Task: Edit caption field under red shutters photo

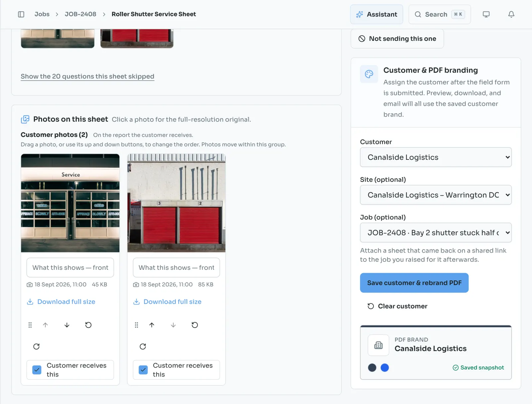Action: click(176, 267)
